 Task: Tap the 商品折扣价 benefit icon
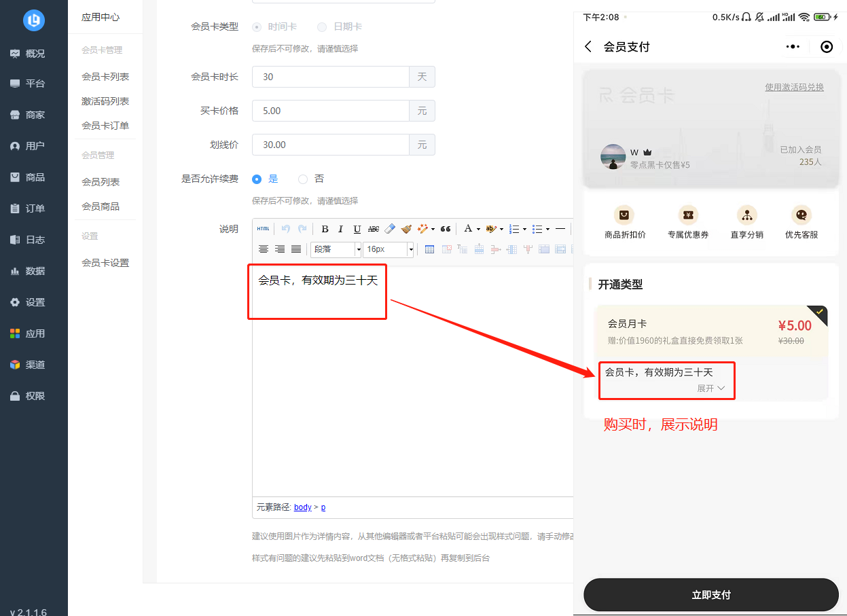pyautogui.click(x=624, y=215)
